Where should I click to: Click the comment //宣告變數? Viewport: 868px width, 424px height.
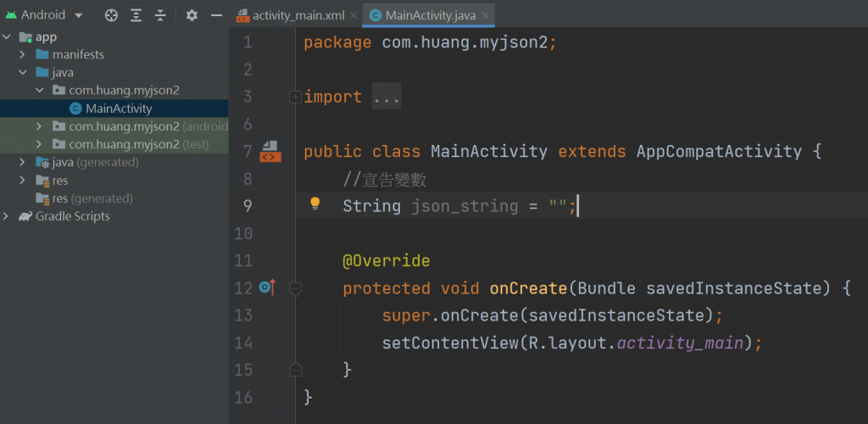coord(385,179)
